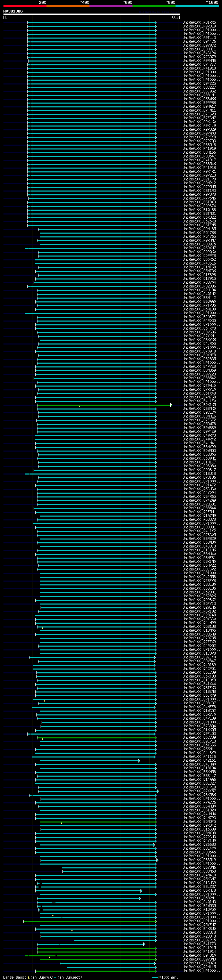Screen dimensions: 222x980
Task: Click UniRef100_P79735 label
Action: (199, 638)
